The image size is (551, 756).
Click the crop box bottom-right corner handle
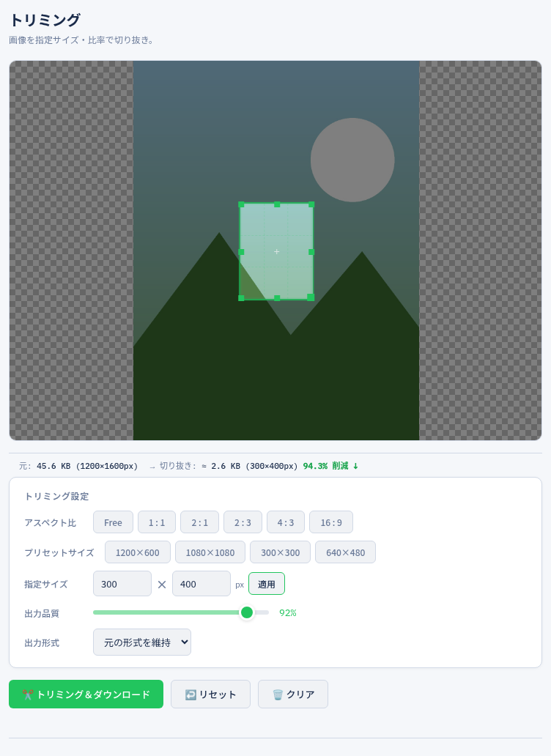(311, 297)
